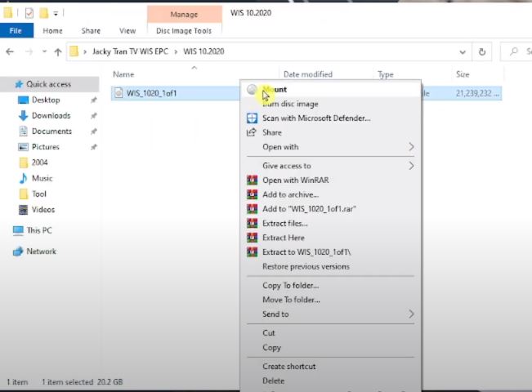Refresh the current folder

point(482,52)
